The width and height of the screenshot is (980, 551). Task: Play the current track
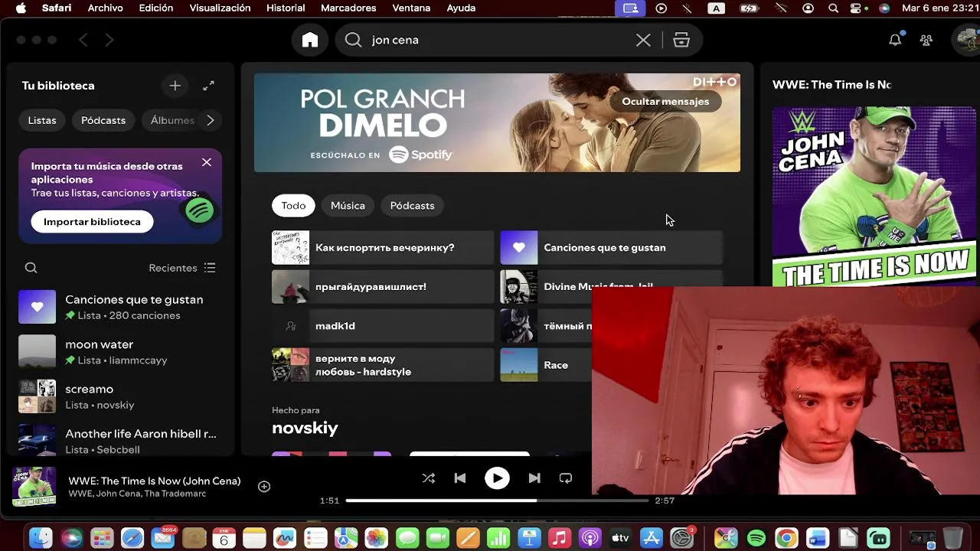click(x=497, y=478)
